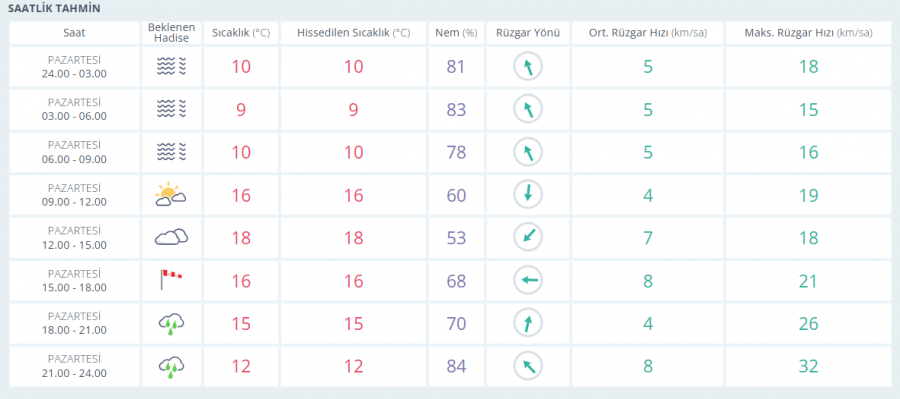Click average wind speed 8 in 15.00 - 18.00 row

(647, 281)
